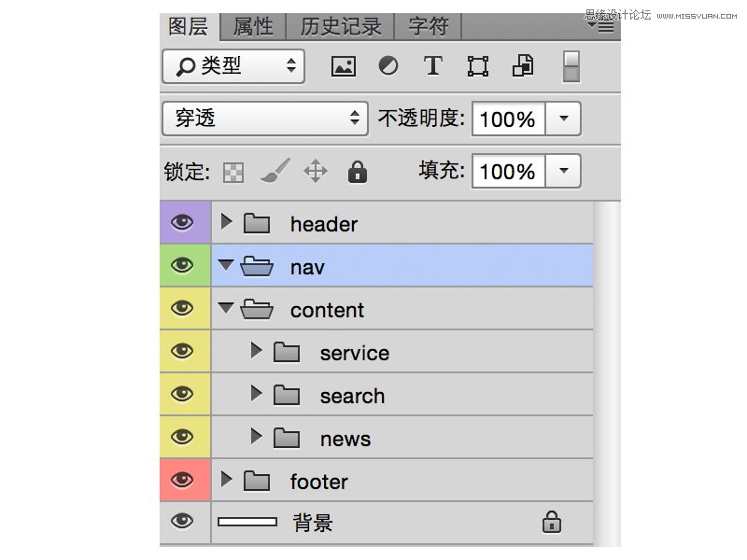Collapse the nav group disclosure triangle

click(x=225, y=265)
